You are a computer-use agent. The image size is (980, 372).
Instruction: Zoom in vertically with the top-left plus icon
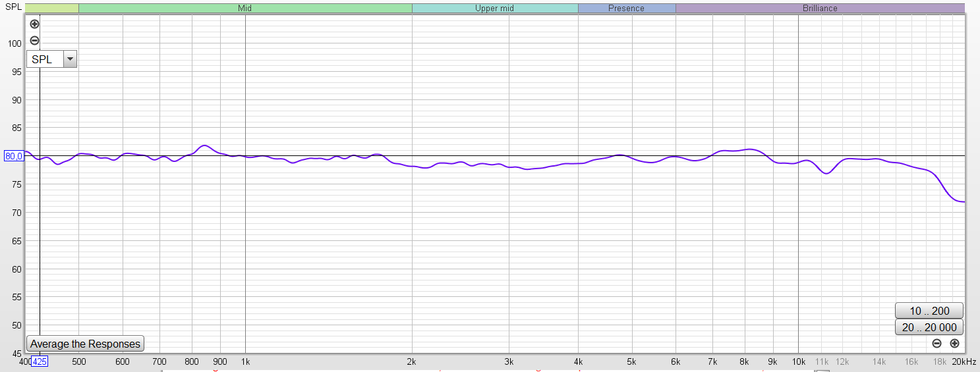pos(35,24)
